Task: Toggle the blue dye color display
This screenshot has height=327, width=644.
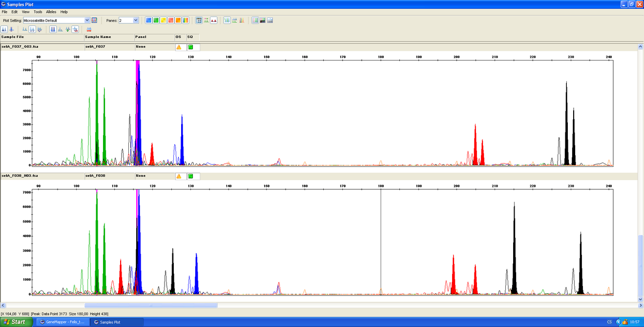Action: (x=148, y=20)
